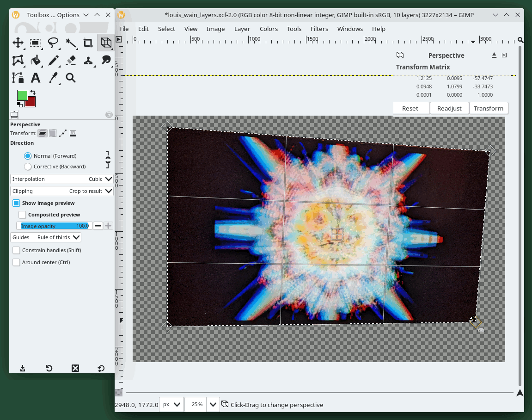Decrease image opacity with minus button
This screenshot has width=532, height=420.
[x=98, y=226]
